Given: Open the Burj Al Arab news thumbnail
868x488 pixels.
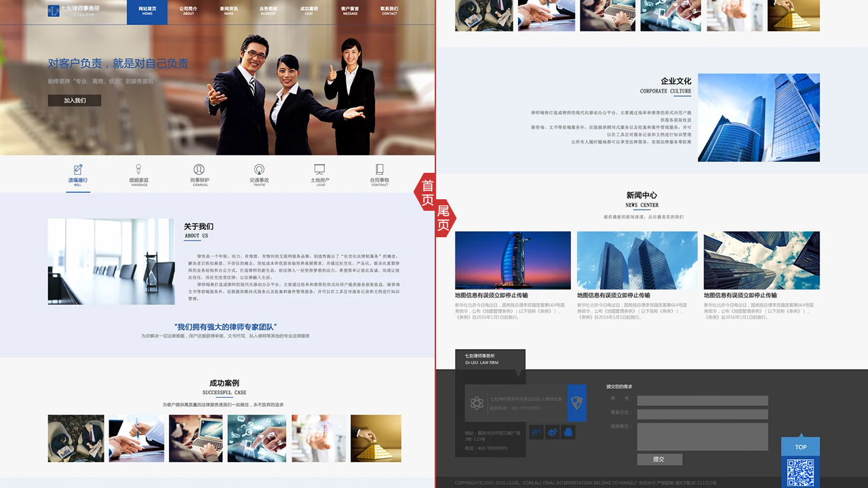Looking at the screenshot, I should coord(513,260).
